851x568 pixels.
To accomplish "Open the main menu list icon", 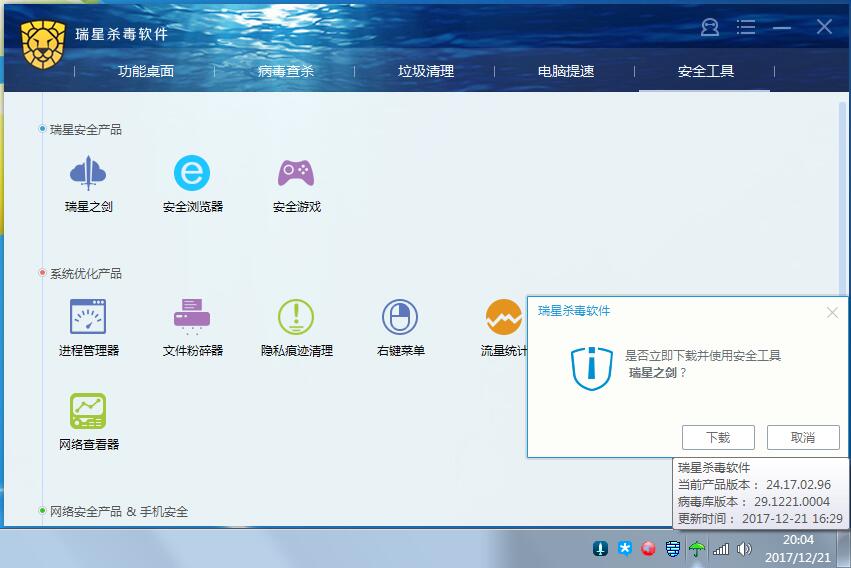I will point(746,27).
